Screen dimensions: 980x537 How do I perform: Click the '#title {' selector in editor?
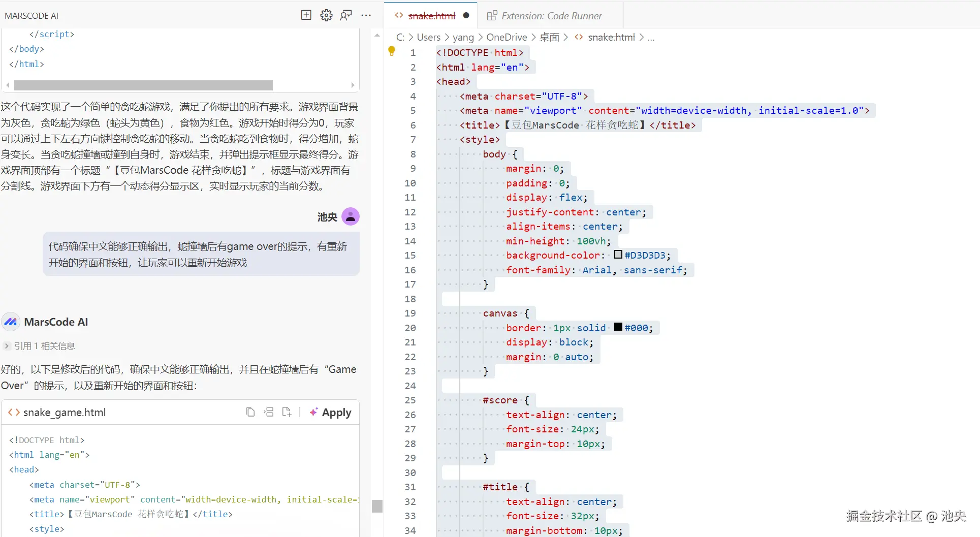tap(506, 487)
